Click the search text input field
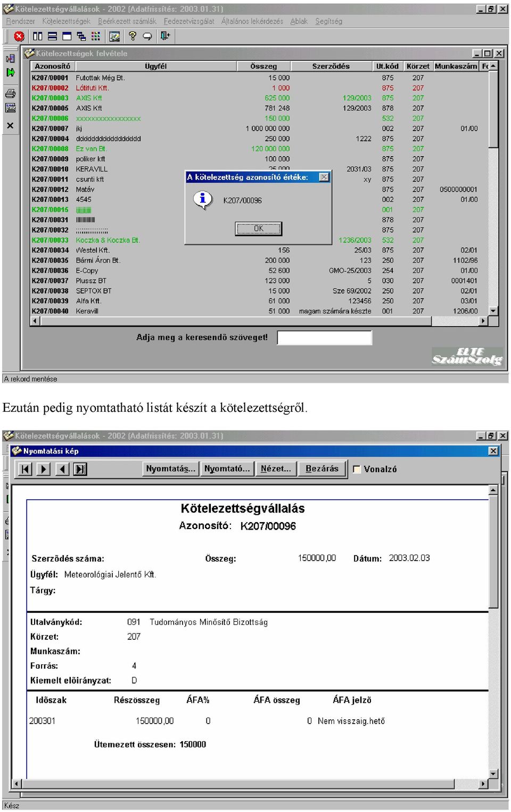Image resolution: width=511 pixels, height=812 pixels. click(325, 338)
